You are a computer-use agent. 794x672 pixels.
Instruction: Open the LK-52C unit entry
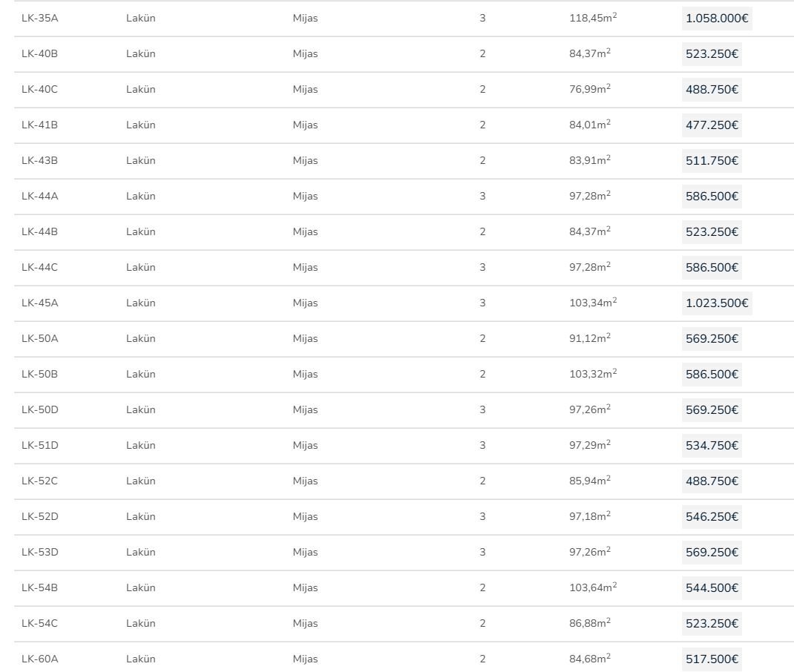[x=39, y=481]
